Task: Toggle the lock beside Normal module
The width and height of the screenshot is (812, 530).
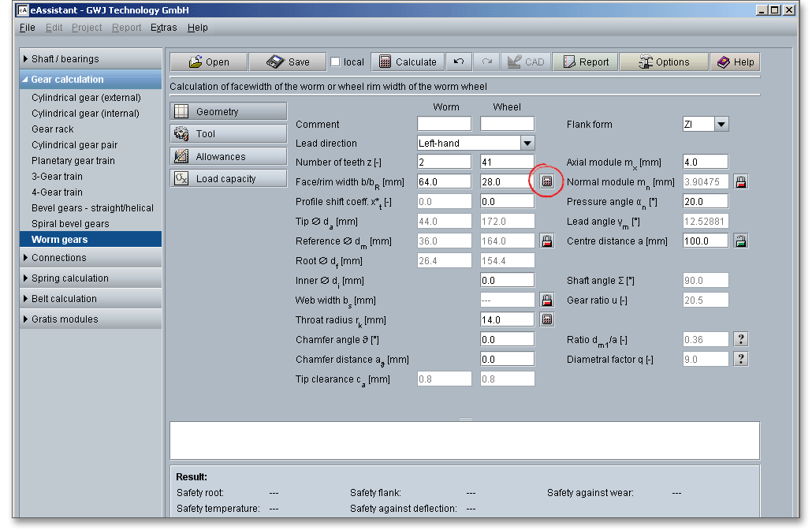Action: tap(741, 181)
